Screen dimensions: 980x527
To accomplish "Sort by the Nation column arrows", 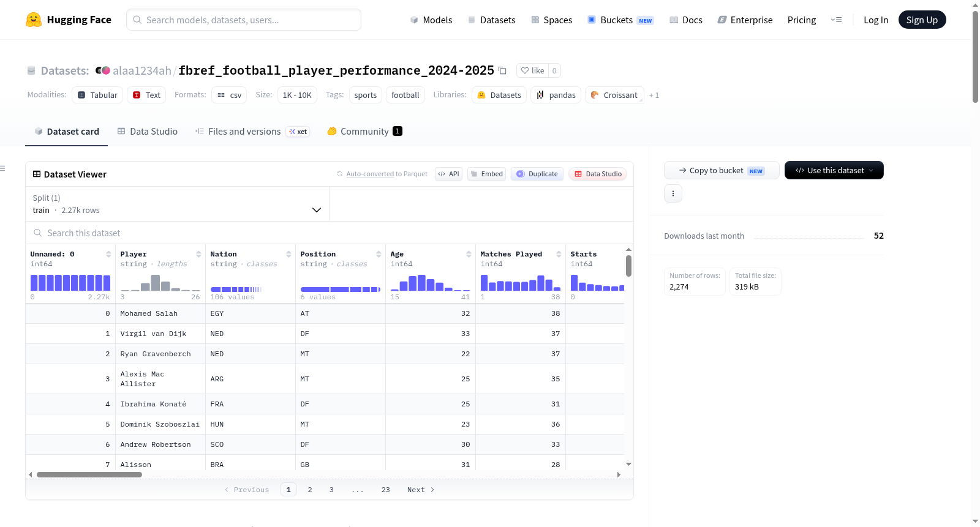I will click(288, 254).
